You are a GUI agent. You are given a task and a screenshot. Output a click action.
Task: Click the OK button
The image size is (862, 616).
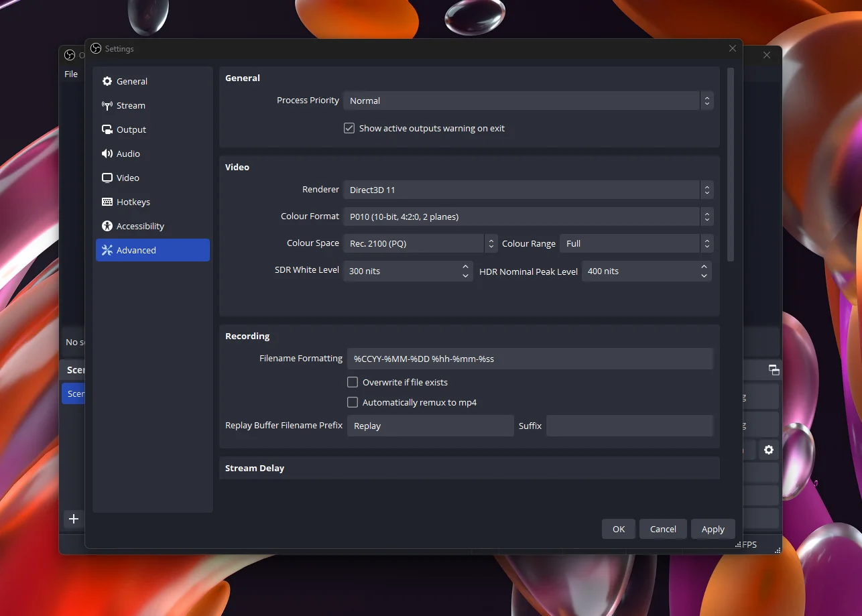tap(619, 529)
